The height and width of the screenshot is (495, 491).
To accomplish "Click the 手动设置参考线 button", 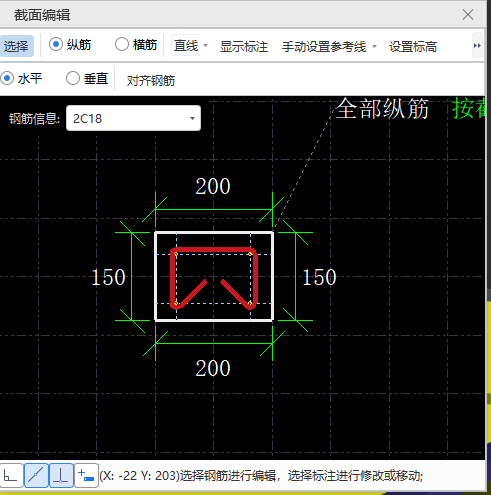I will pyautogui.click(x=324, y=47).
